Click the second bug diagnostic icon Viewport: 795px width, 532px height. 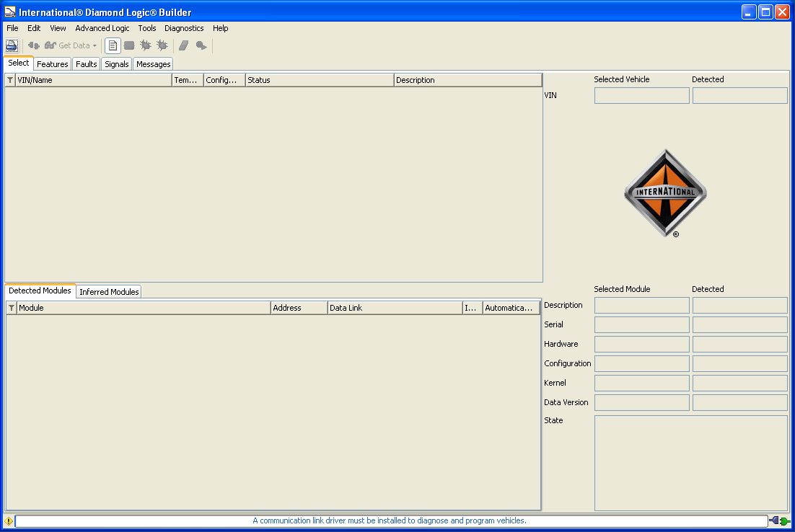tap(162, 45)
